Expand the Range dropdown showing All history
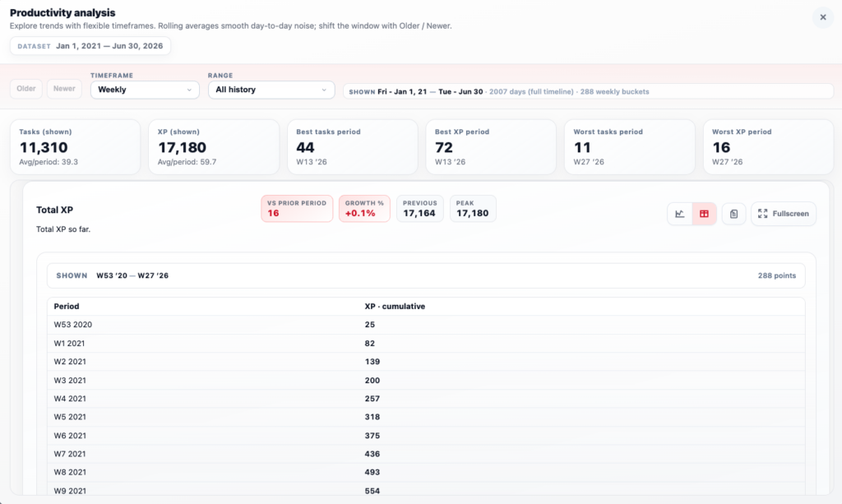Viewport: 842px width, 504px height. 271,90
